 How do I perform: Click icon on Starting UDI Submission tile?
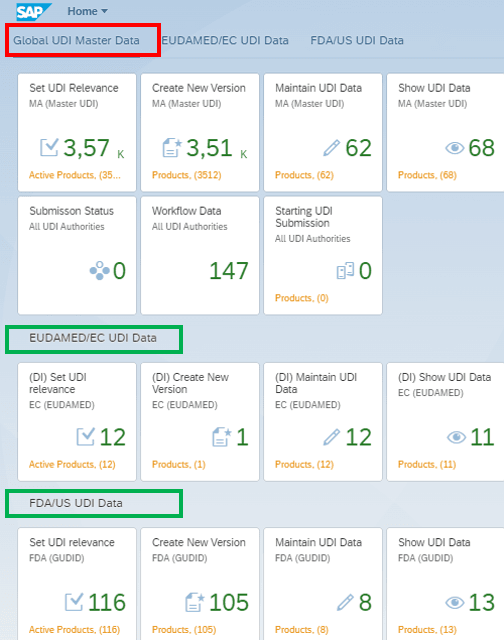pos(345,271)
